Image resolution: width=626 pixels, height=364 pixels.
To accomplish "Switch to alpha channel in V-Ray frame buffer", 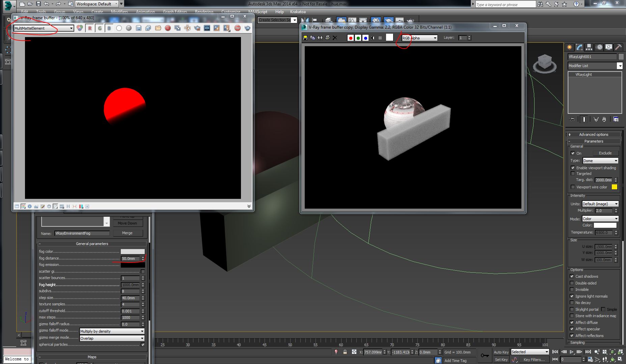I will (119, 28).
